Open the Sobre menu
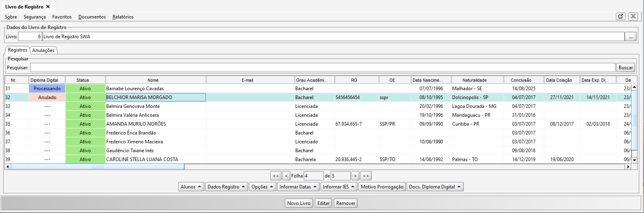 pyautogui.click(x=11, y=17)
